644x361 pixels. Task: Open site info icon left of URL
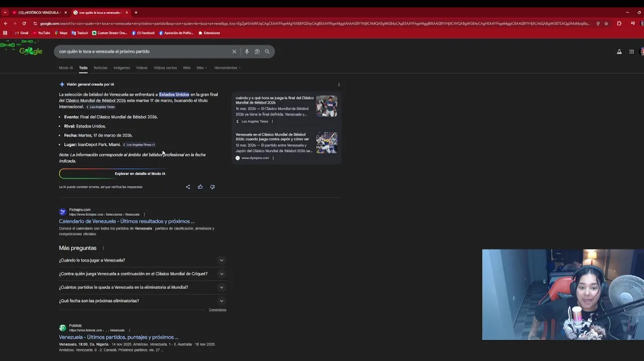point(35,24)
